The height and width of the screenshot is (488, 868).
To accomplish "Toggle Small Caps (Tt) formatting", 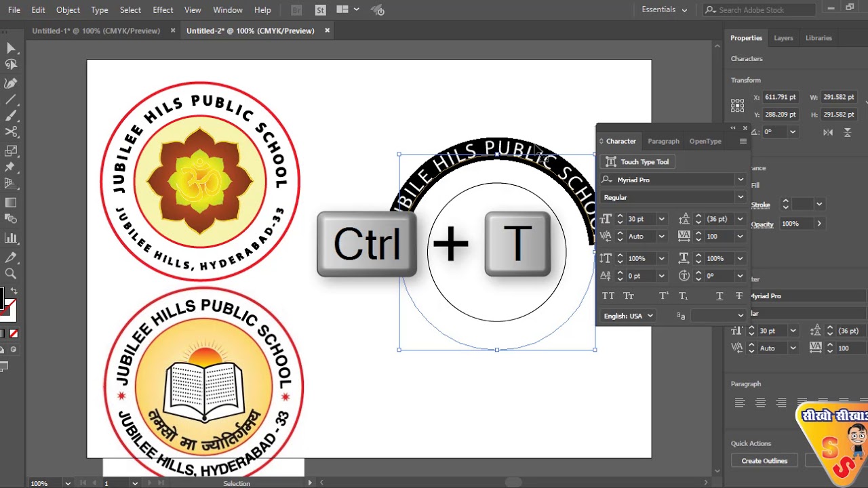I will coord(629,296).
